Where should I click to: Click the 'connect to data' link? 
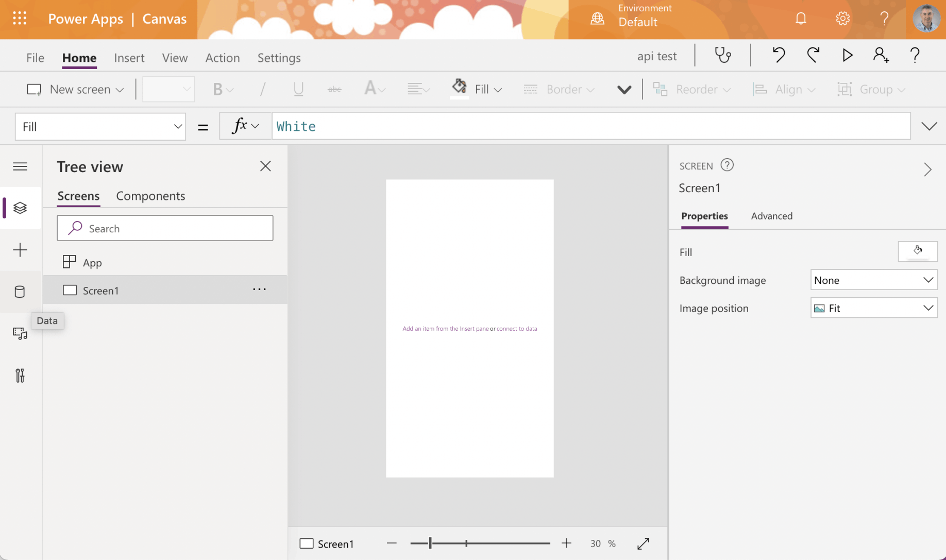coord(516,329)
